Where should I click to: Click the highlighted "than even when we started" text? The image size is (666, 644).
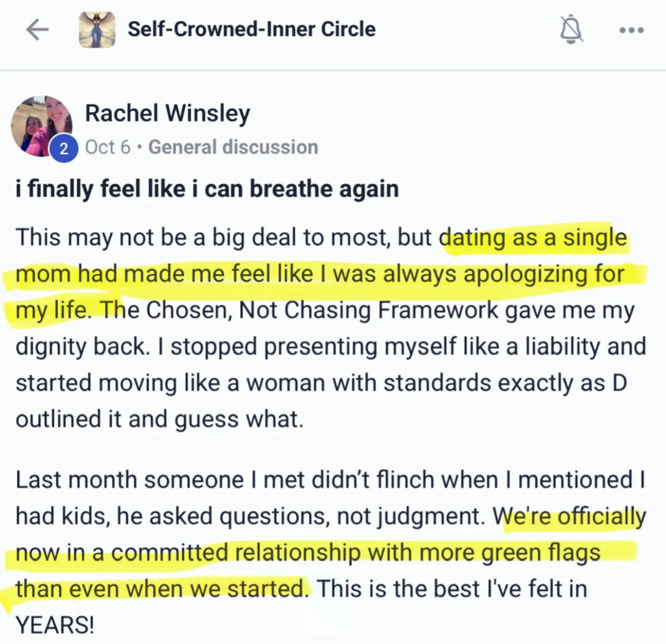coord(161,589)
